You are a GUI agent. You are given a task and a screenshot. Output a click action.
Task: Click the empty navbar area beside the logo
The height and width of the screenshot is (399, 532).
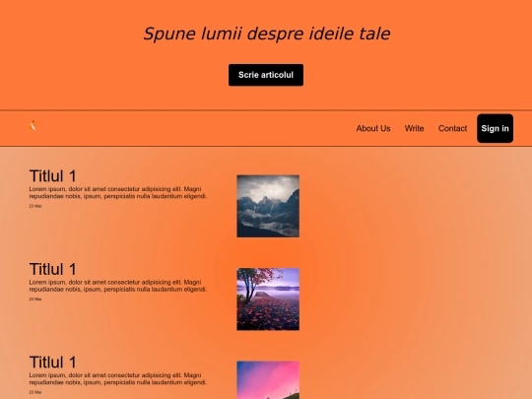tap(193, 129)
